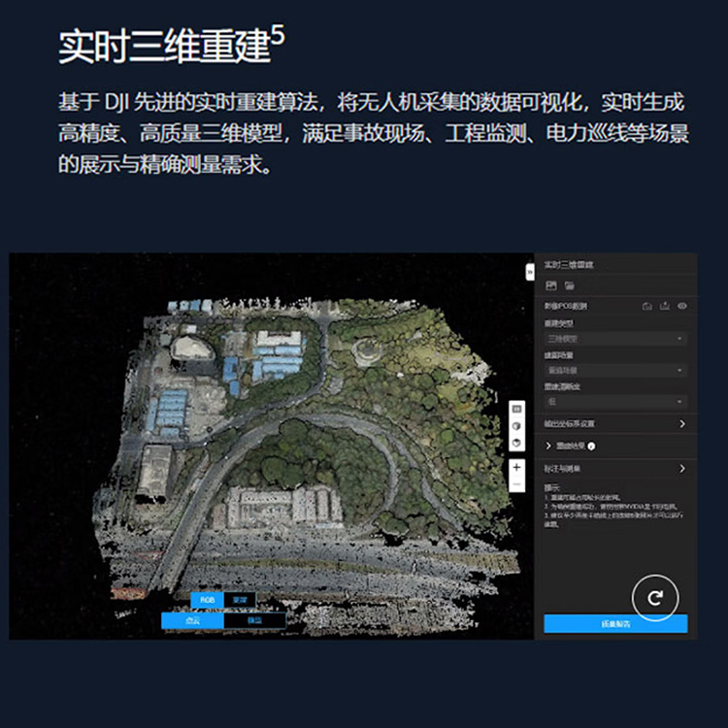
Task: Open the reconstruction clarity dropdown showing 低
Action: tap(615, 401)
